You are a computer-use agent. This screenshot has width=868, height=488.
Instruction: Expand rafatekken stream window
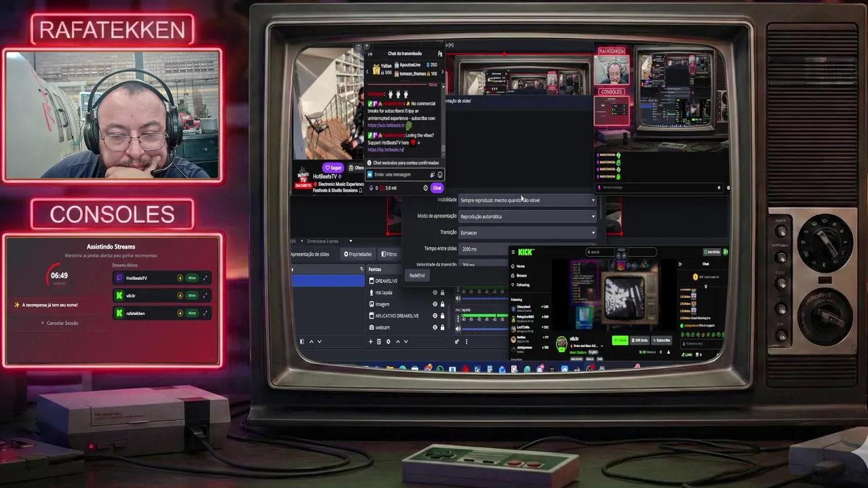205,313
